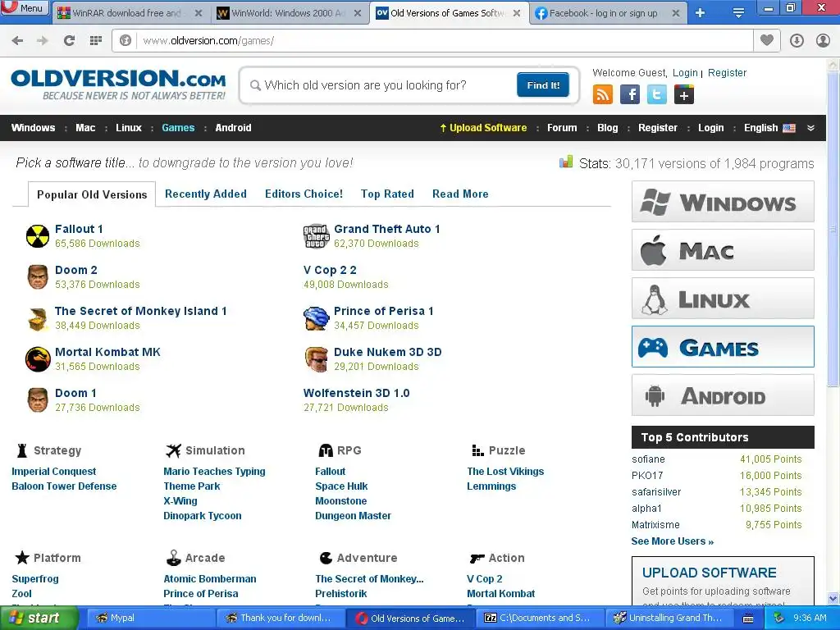Open Windows in the navigation bar
840x630 pixels.
click(x=33, y=128)
